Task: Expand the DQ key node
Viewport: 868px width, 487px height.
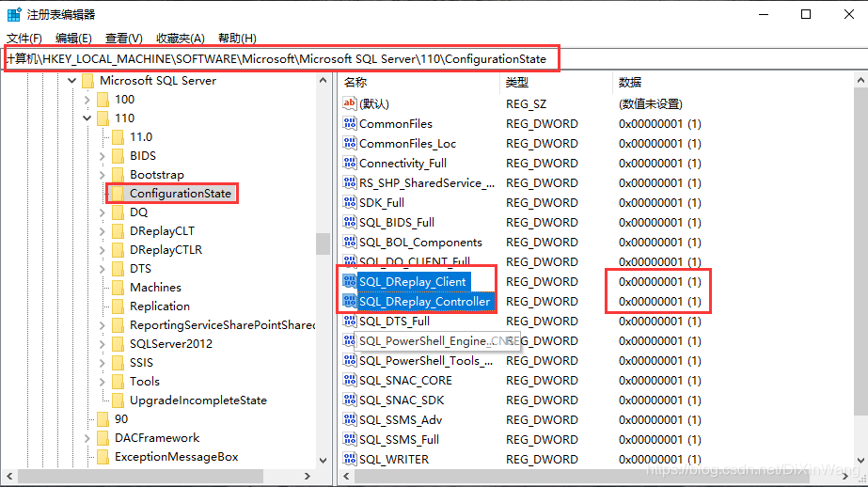Action: [x=102, y=212]
